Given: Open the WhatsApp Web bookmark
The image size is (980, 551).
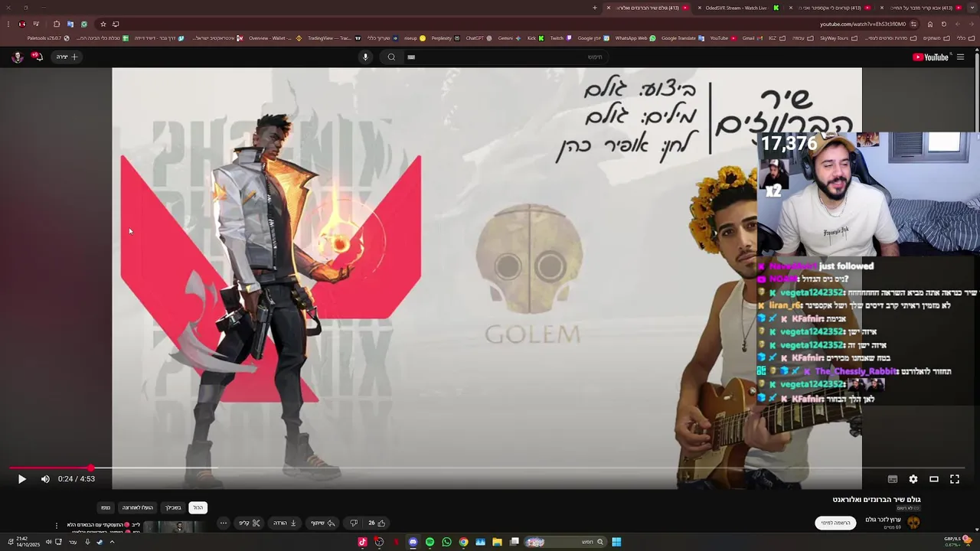Looking at the screenshot, I should [635, 37].
